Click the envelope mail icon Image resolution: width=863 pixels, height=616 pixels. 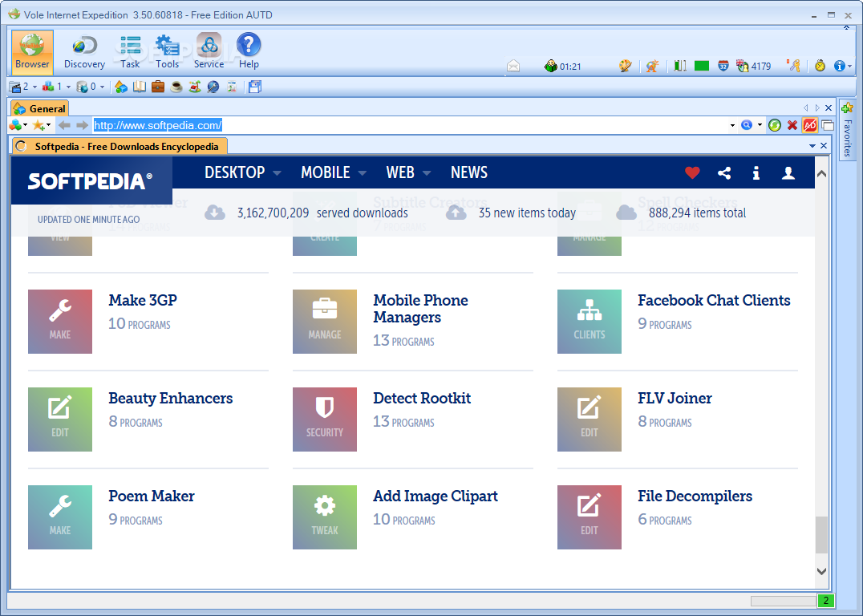point(513,66)
